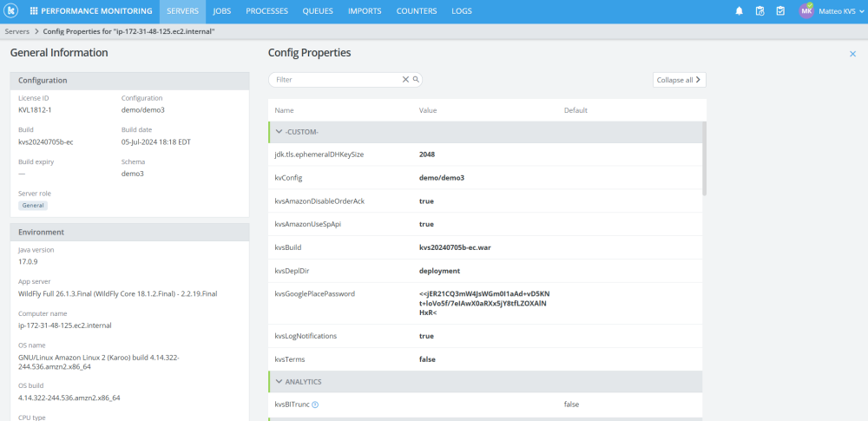Select the kvsBuild property name

tap(288, 247)
